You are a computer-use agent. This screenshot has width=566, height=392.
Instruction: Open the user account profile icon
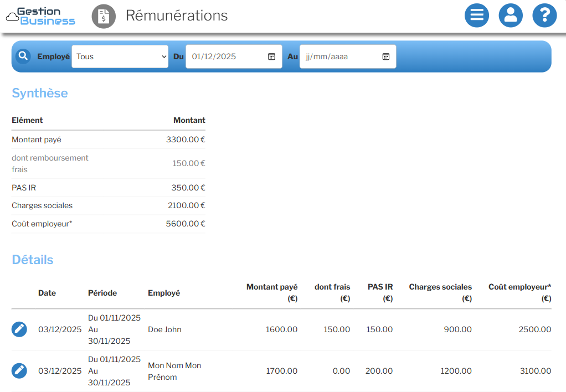click(x=511, y=16)
